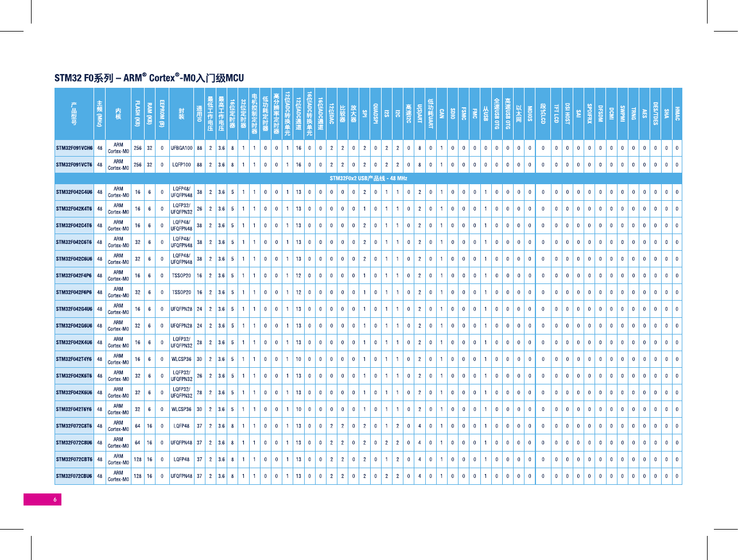The height and width of the screenshot is (560, 738).
Task: Click the 'EEPROM (B)' column header
Action: 162,114
